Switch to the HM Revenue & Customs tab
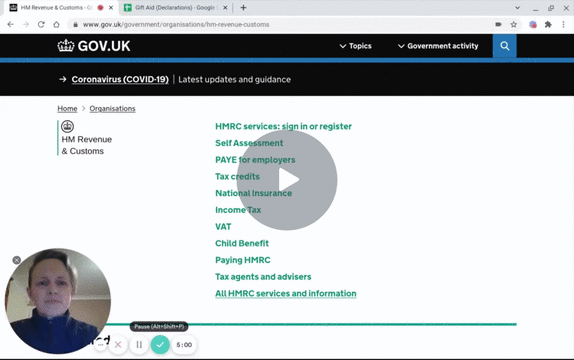Viewport: 574px width, 360px height. pyautogui.click(x=62, y=8)
